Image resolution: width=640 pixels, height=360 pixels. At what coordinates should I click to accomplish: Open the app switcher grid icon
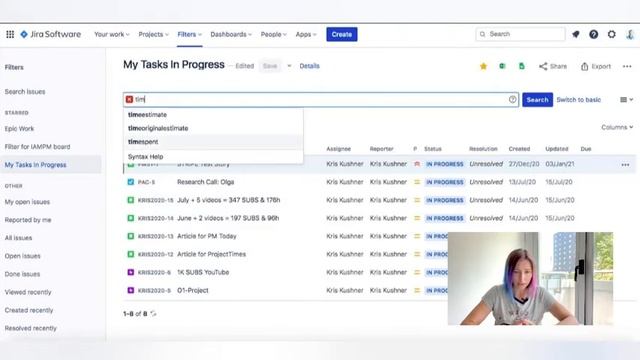(x=10, y=34)
